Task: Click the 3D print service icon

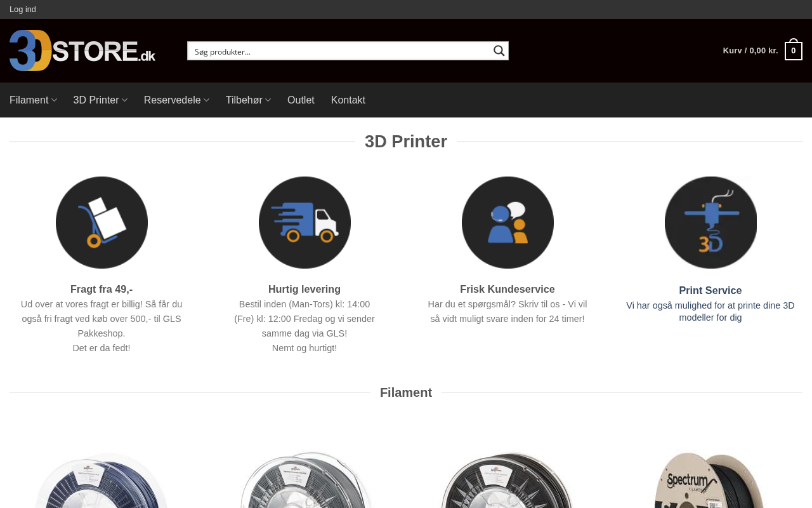Action: 710,222
